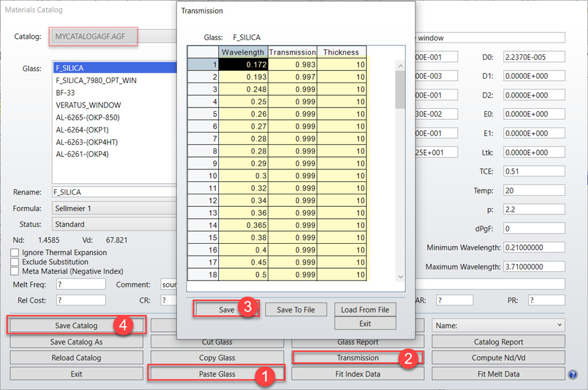This screenshot has width=588, height=390.
Task: Click the Save Catalog button
Action: pos(76,325)
